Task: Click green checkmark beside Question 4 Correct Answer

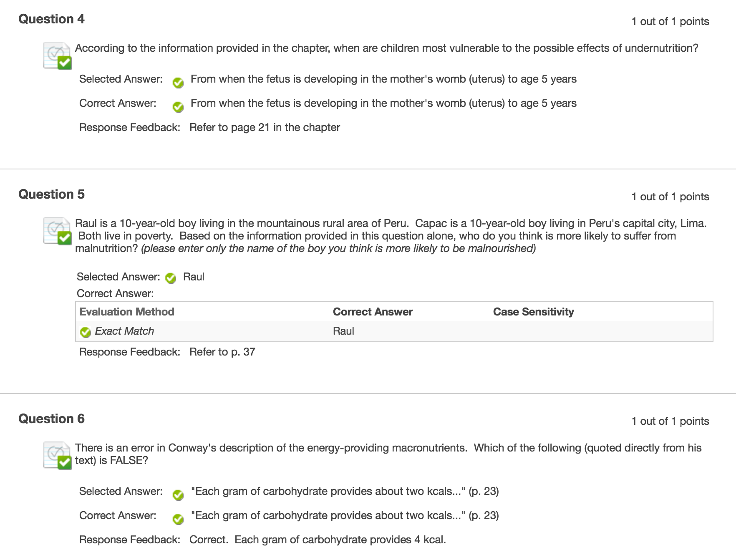Action: [178, 107]
